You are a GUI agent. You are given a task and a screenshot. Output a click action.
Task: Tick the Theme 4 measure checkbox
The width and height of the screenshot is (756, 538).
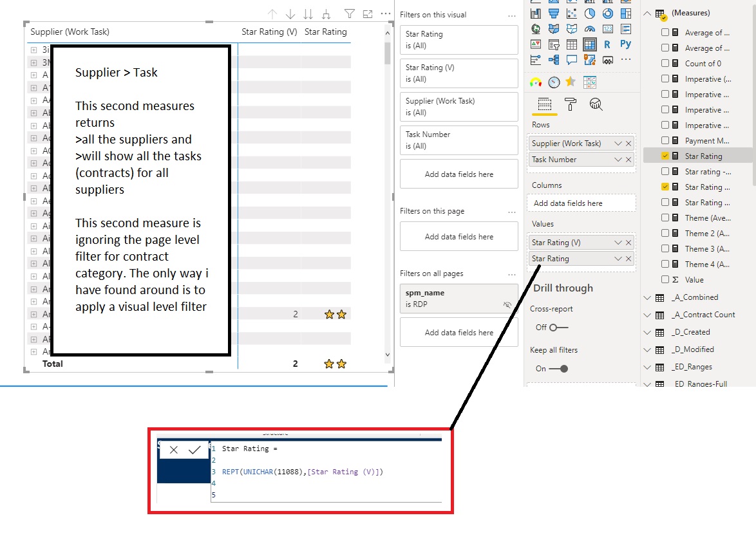(665, 264)
